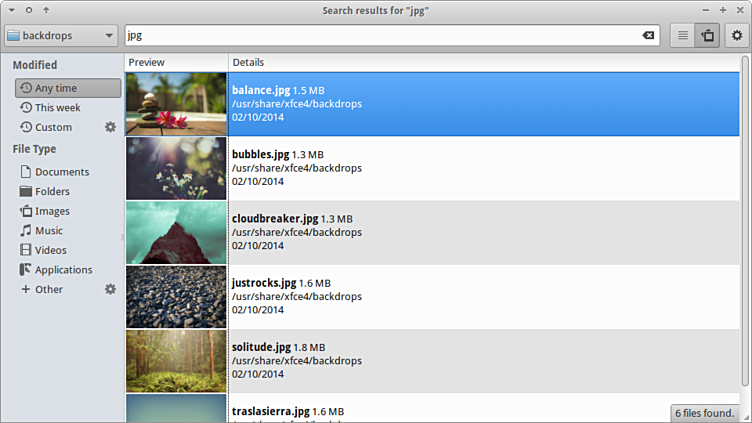The width and height of the screenshot is (752, 423).
Task: Switch to compact list view
Action: tap(683, 36)
